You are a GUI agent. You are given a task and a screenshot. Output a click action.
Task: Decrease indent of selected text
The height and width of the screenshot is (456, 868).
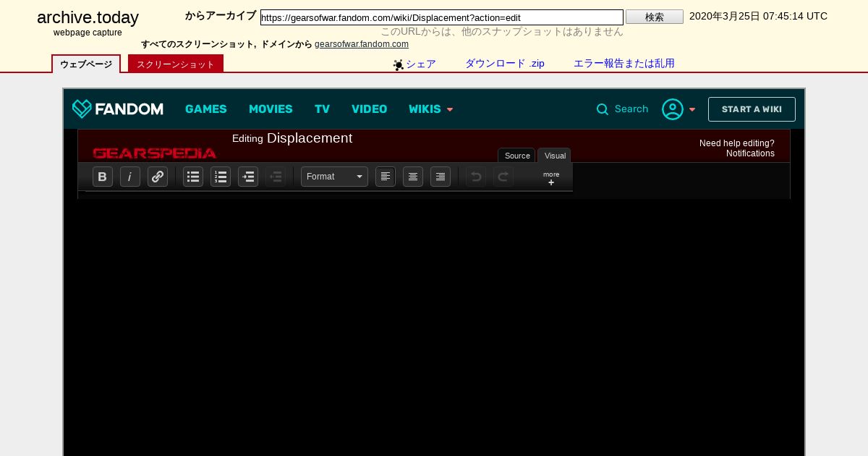click(x=276, y=177)
